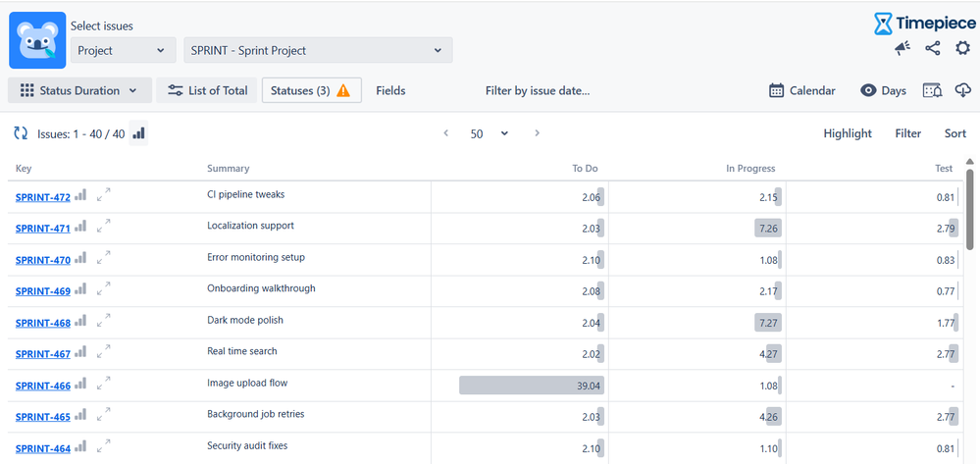
Task: Go to next page arrow
Action: pyautogui.click(x=537, y=132)
